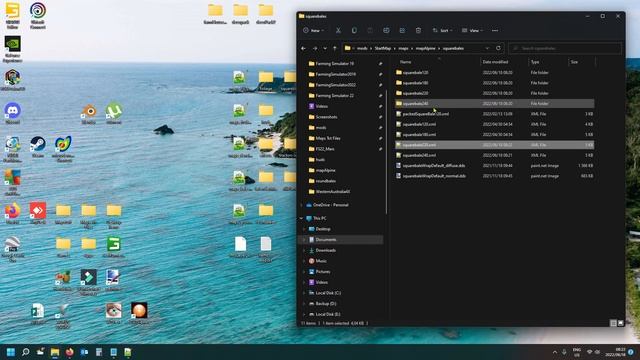640x360 pixels.
Task: Open the New dropdown menu
Action: click(313, 31)
